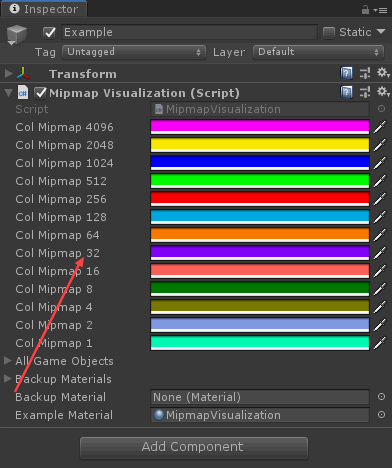This screenshot has width=392, height=468.
Task: Use eyedropper for Col Mipmap 256
Action: pyautogui.click(x=380, y=199)
